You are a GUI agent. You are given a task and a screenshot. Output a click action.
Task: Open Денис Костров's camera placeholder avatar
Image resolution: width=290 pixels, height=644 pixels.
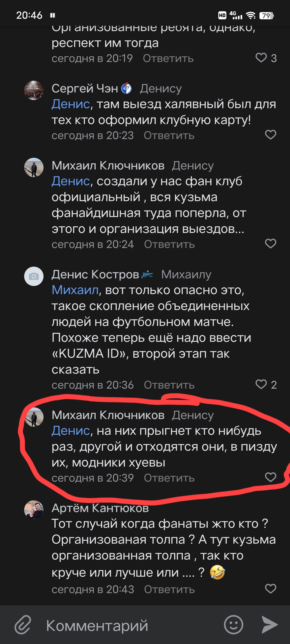pyautogui.click(x=34, y=276)
